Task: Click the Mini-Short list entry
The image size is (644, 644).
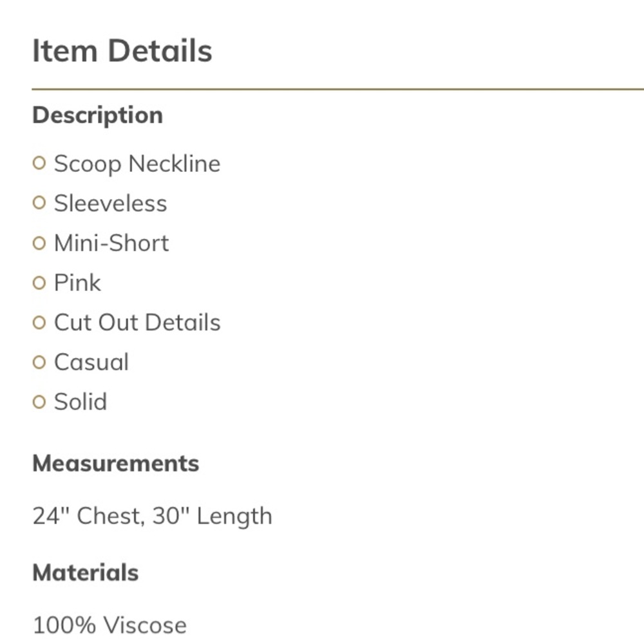Action: click(111, 243)
